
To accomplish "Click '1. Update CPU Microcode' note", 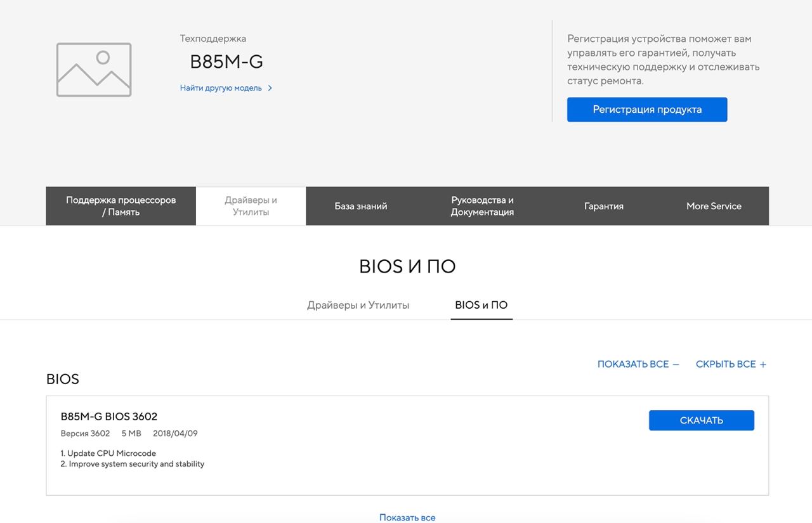I will [108, 453].
